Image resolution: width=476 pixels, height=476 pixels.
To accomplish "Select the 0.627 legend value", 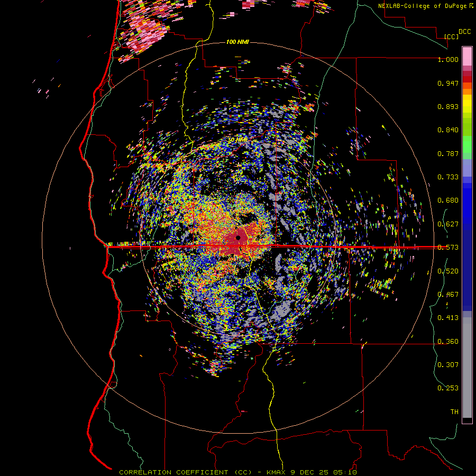I will 448,224.
